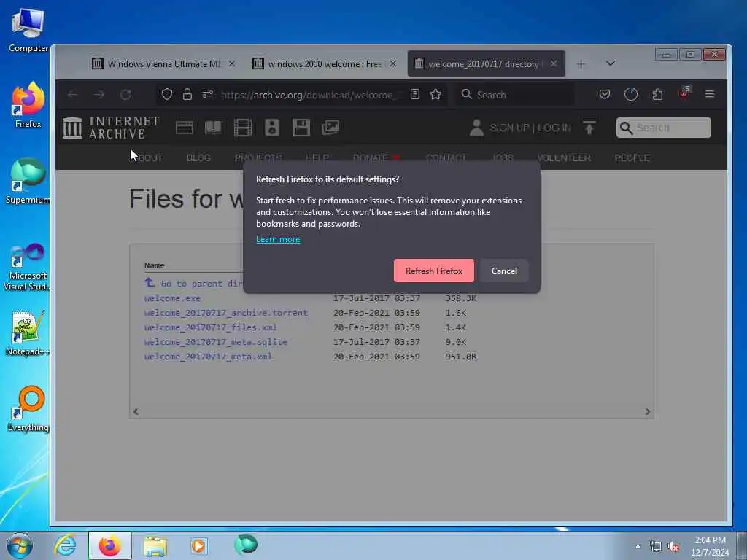
Task: Launch Internet Explorer from taskbar
Action: pos(65,545)
